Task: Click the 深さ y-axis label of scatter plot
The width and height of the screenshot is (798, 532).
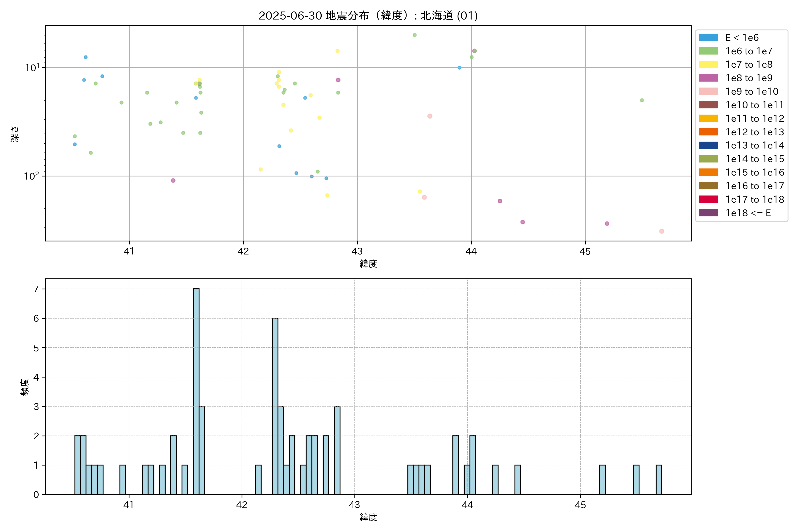Action: click(x=15, y=134)
